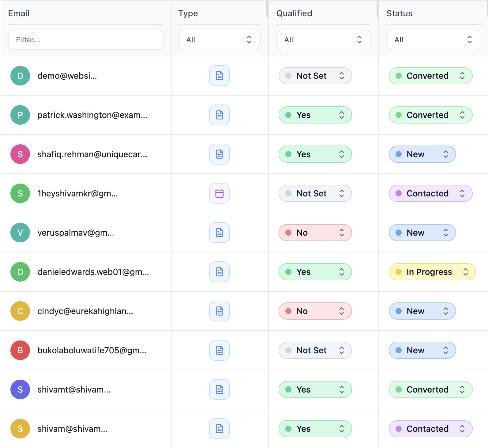Select email text demo@websi...
Screen dimensions: 488x448
[67, 76]
